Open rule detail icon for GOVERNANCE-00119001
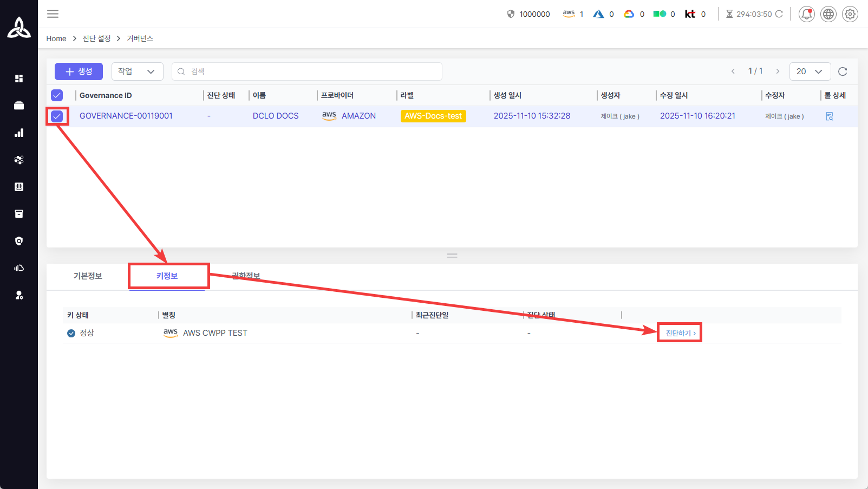Viewport: 868px width, 489px height. tap(829, 116)
